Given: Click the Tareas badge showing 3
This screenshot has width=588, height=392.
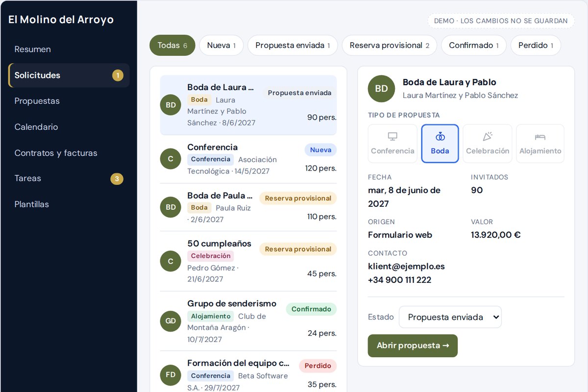Looking at the screenshot, I should coord(117,179).
